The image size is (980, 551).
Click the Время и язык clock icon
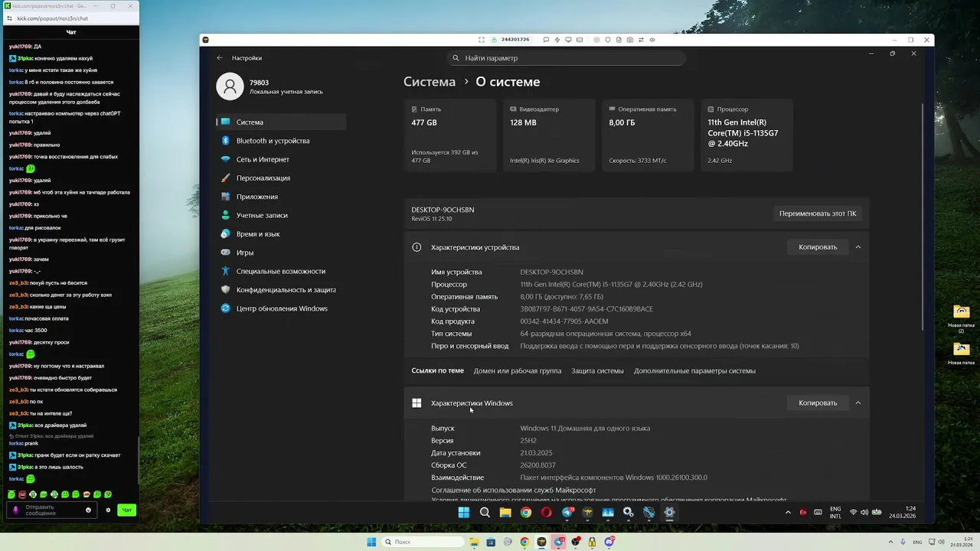[x=225, y=233]
